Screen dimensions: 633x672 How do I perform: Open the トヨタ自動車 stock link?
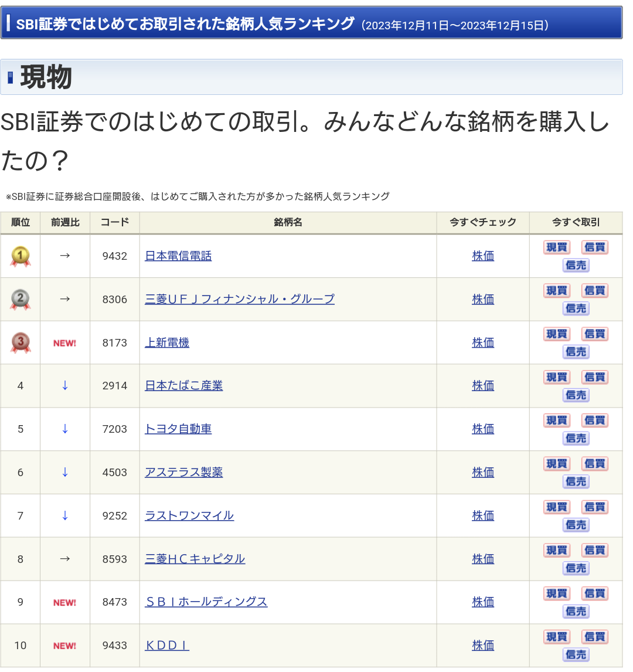[x=178, y=429]
